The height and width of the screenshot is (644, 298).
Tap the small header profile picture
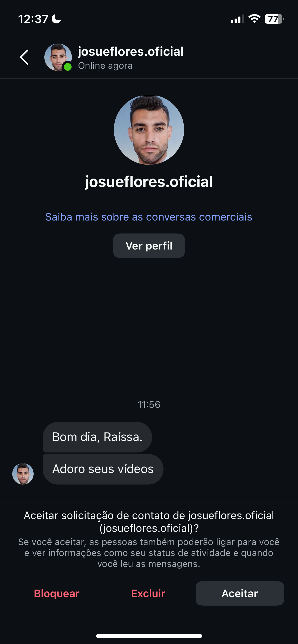tap(57, 57)
